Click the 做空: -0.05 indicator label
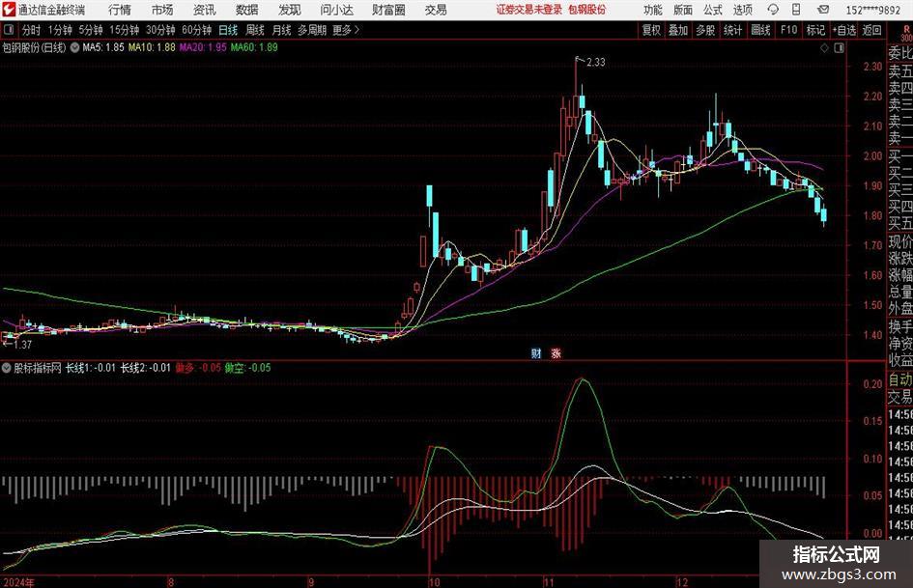The width and height of the screenshot is (913, 588). click(247, 368)
